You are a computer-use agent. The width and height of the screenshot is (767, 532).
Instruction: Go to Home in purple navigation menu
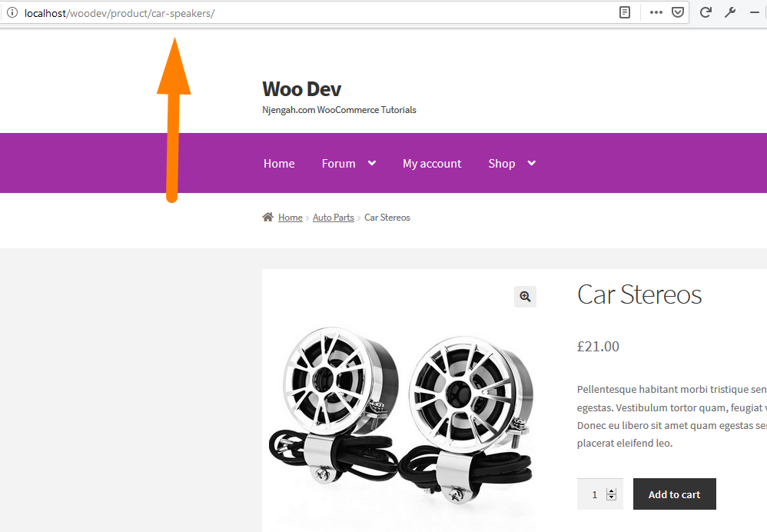click(279, 164)
